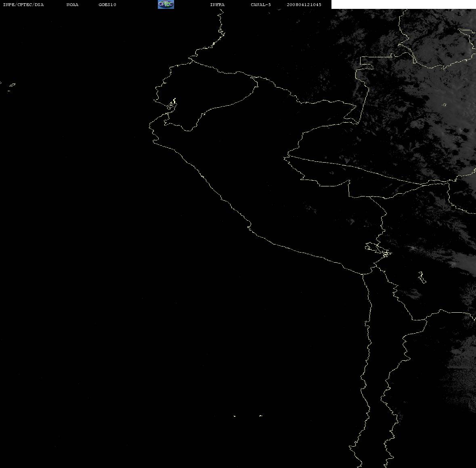Click the 200804121045 timestamp
This screenshot has height=468, width=476.
pos(304,4)
